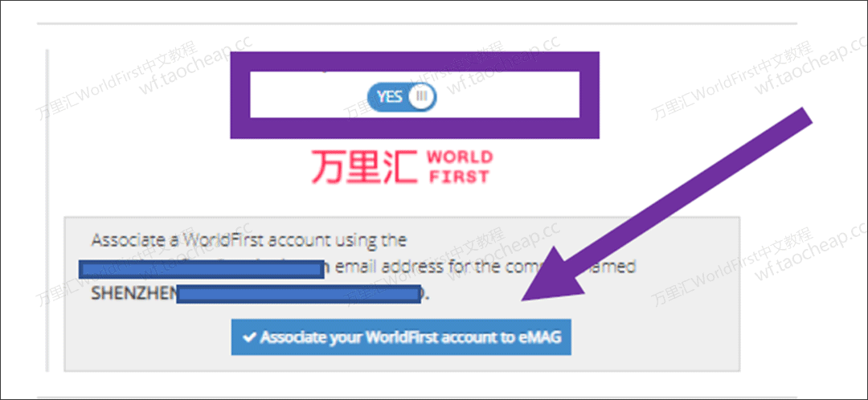
Task: Click the 万里汇 Chinese logo characters
Action: pyautogui.click(x=364, y=167)
